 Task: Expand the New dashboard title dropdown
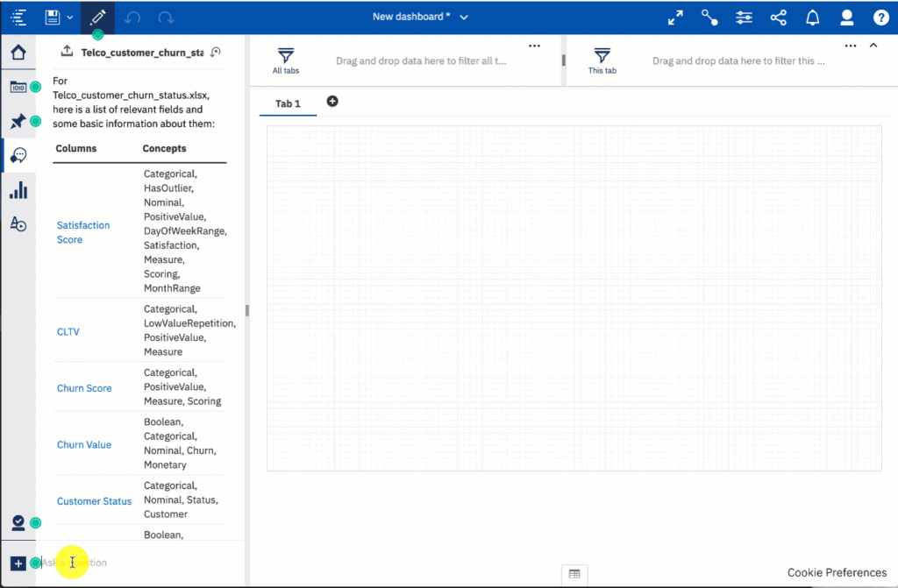(464, 18)
